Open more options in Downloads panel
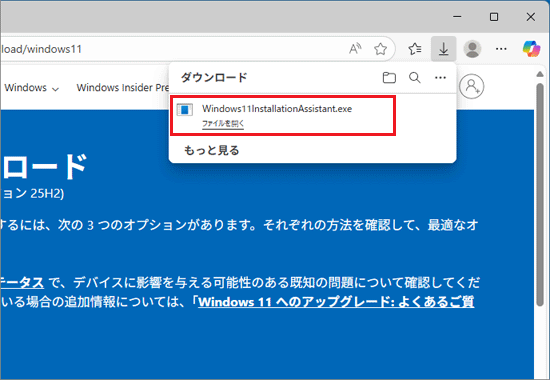550x380 pixels. (440, 78)
